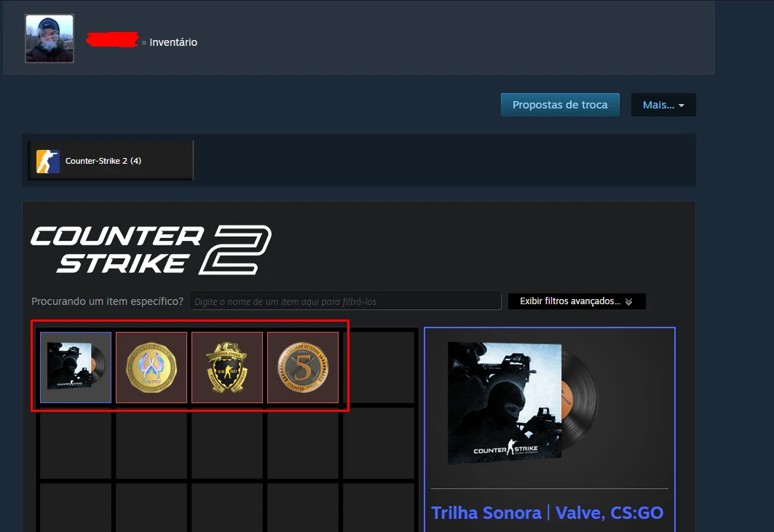Select the Five Year Veteran coin
The width and height of the screenshot is (774, 532).
click(303, 368)
